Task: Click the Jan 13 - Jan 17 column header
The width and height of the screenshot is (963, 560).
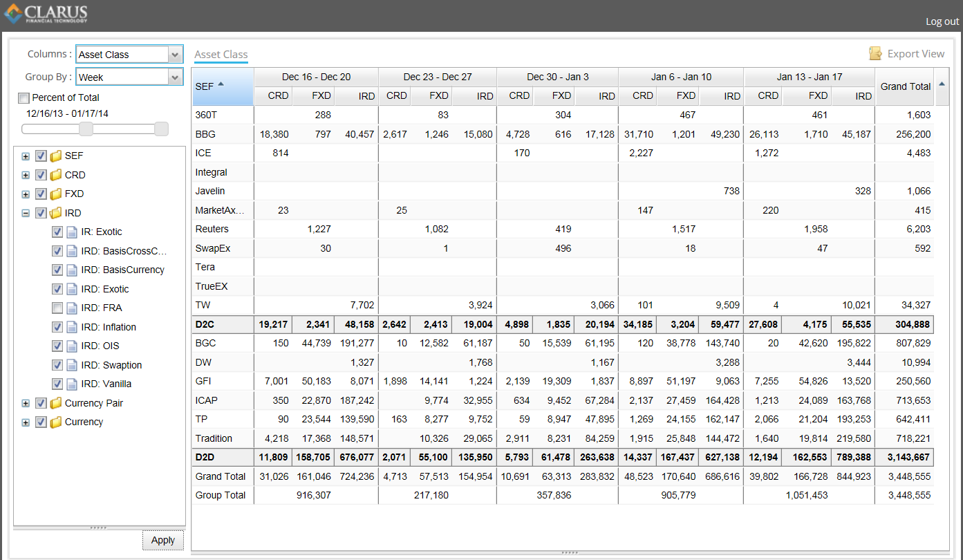Action: click(x=810, y=77)
